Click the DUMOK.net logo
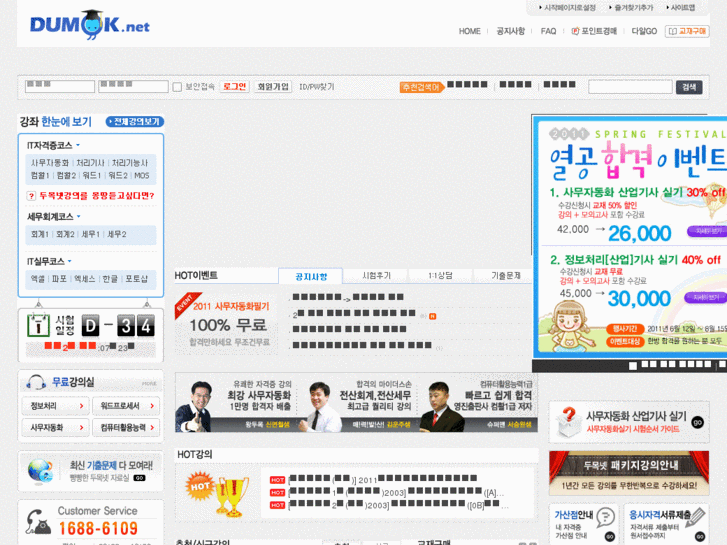Screen dimensions: 727x545 tap(89, 25)
